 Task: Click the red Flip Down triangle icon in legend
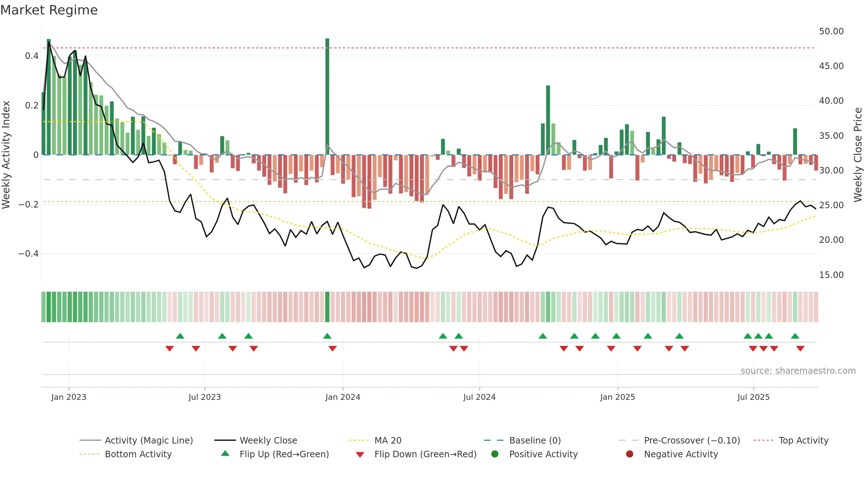click(x=360, y=455)
